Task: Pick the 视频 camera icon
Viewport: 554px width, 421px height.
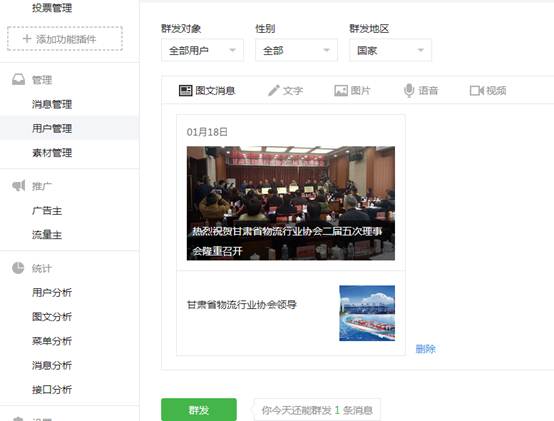Action: [x=477, y=91]
